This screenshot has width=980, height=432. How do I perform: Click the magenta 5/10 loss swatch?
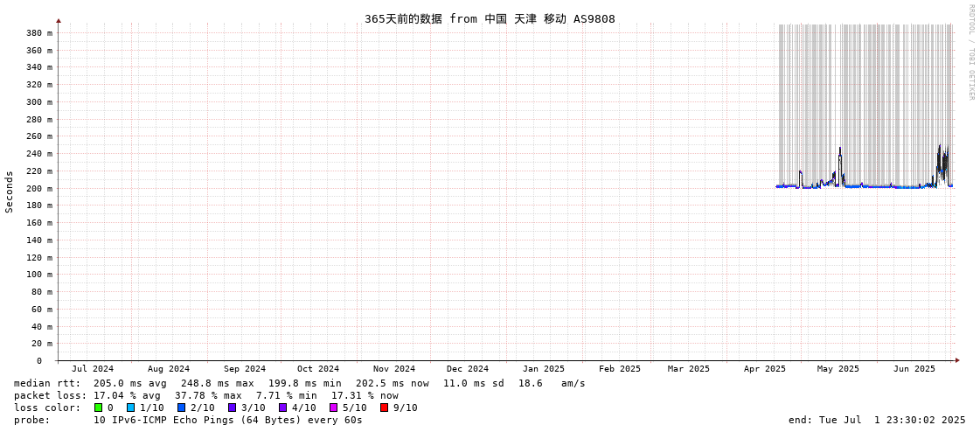coord(333,408)
